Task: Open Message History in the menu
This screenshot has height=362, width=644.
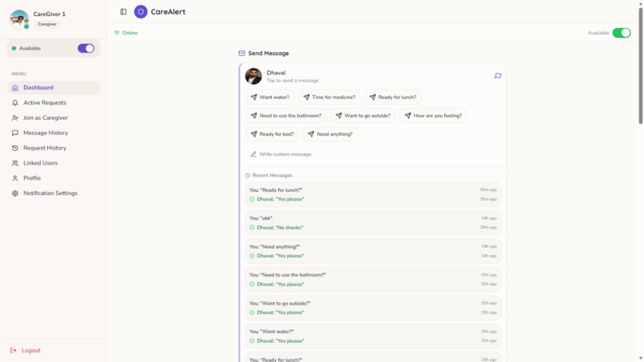Action: click(x=54, y=133)
